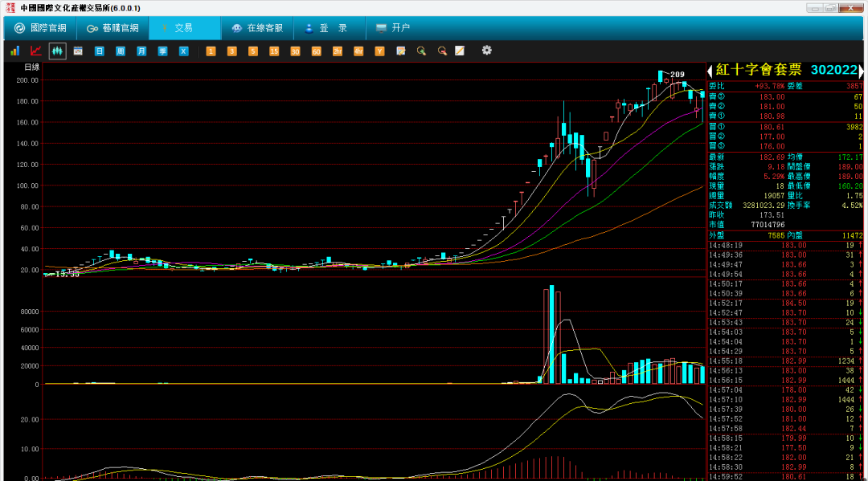
Task: Click sell level 2 price 181.00
Action: (772, 107)
